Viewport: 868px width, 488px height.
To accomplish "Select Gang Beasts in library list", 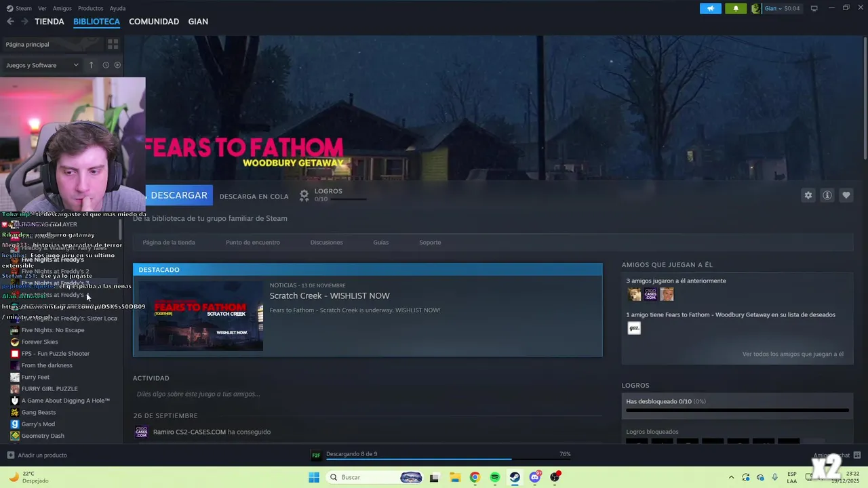I will coord(39,412).
